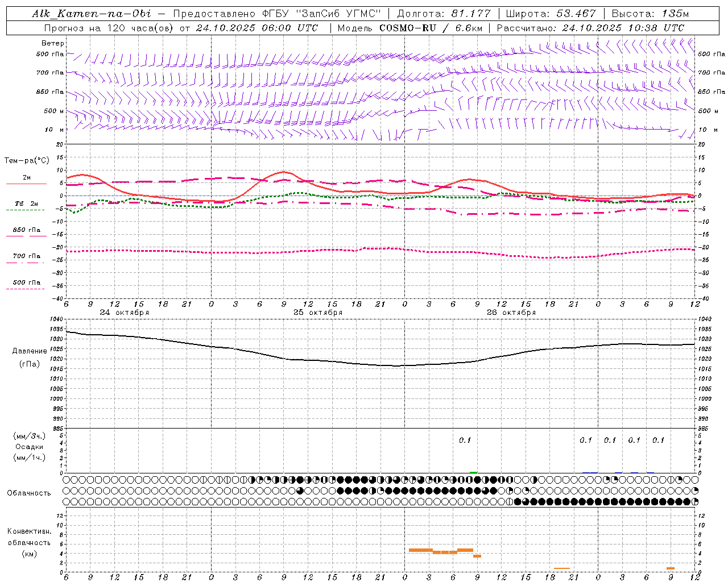Click the Ветер panel label
The width and height of the screenshot is (728, 582).
[x=53, y=43]
